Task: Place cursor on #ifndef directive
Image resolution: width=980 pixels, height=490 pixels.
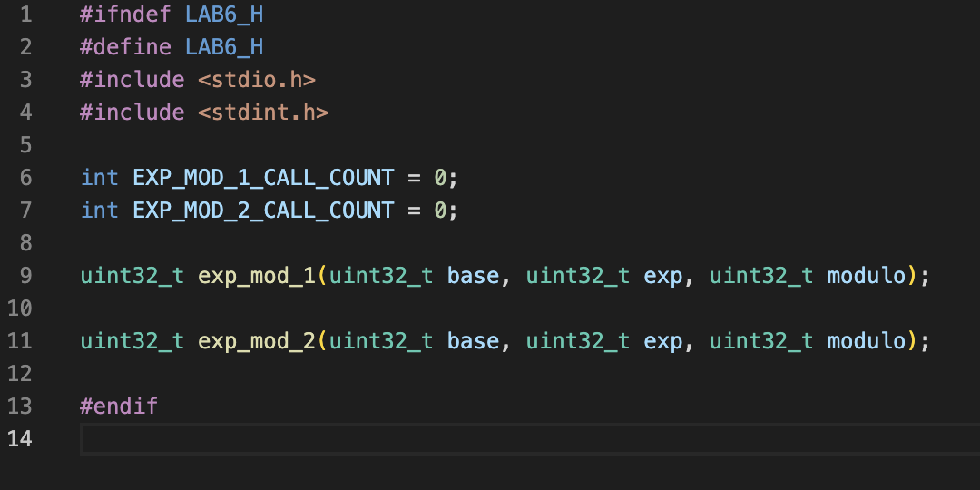Action: pyautogui.click(x=125, y=15)
